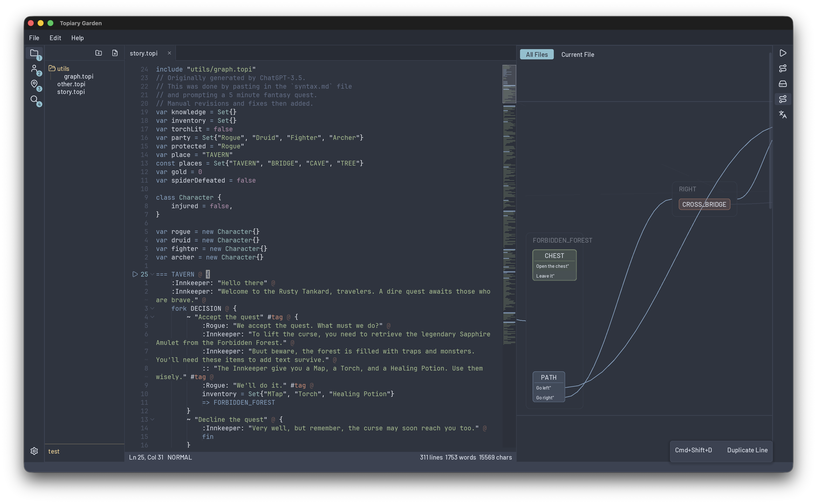The height and width of the screenshot is (504, 817).
Task: Create a new folder in the file panel
Action: tap(99, 53)
